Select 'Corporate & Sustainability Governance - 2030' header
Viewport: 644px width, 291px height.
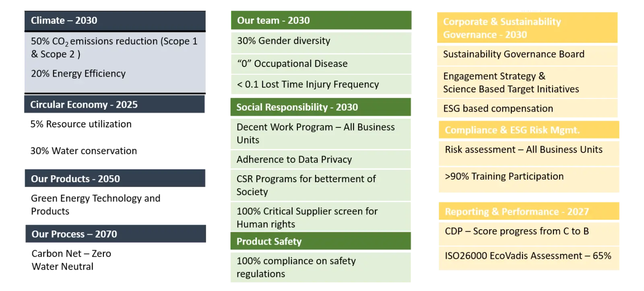pyautogui.click(x=526, y=28)
